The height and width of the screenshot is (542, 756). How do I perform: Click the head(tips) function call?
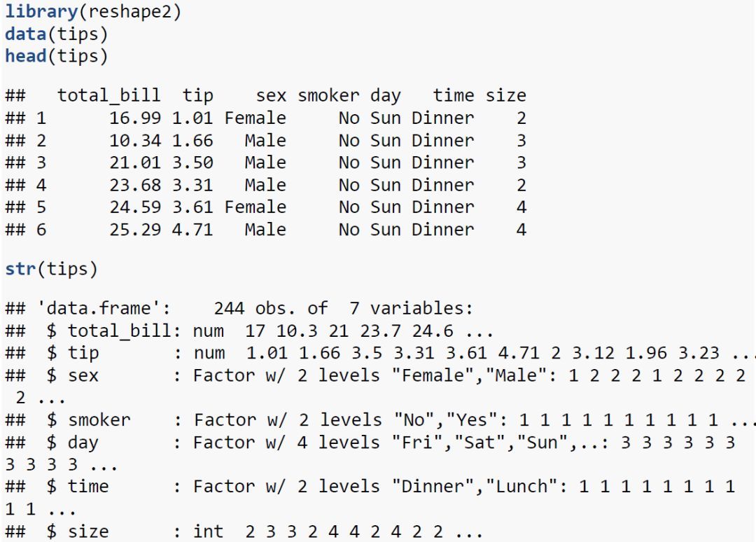(x=57, y=56)
